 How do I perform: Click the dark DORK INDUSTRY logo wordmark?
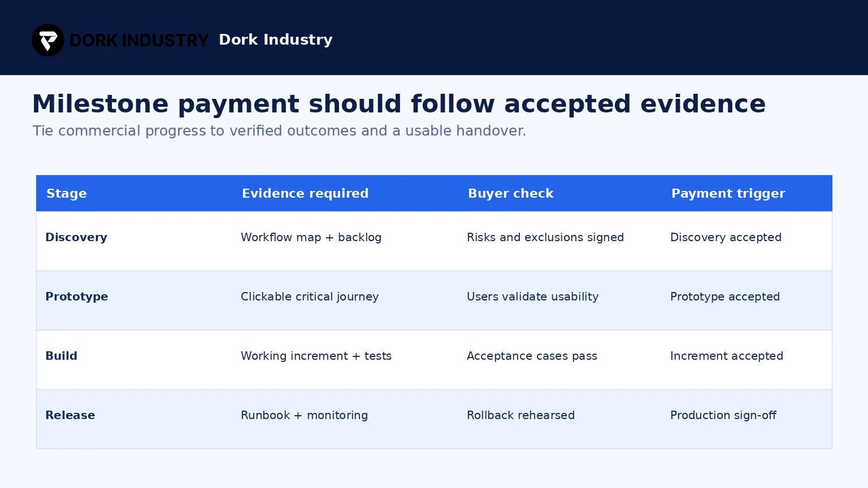click(139, 40)
